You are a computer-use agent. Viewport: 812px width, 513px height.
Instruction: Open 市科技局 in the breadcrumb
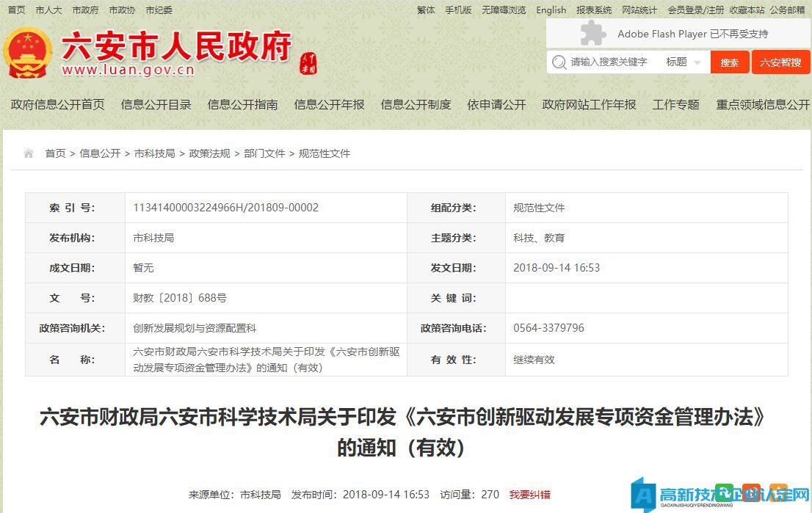point(154,153)
